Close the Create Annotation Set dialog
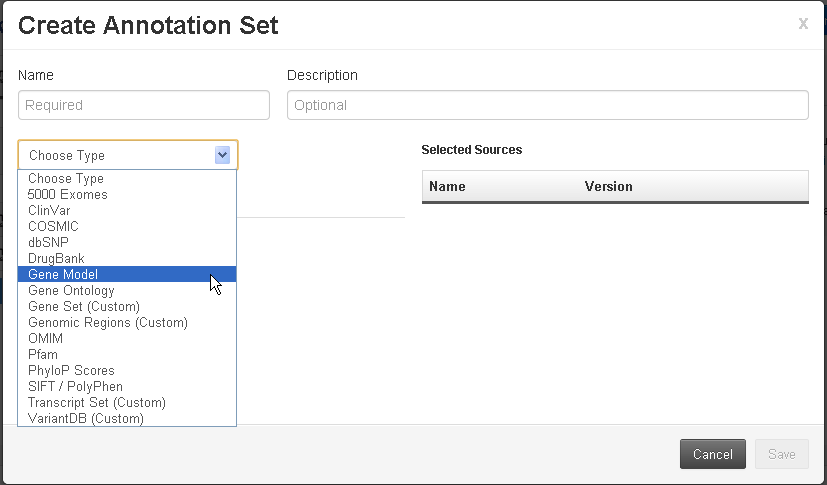Viewport: 827px width, 485px height. 802,24
